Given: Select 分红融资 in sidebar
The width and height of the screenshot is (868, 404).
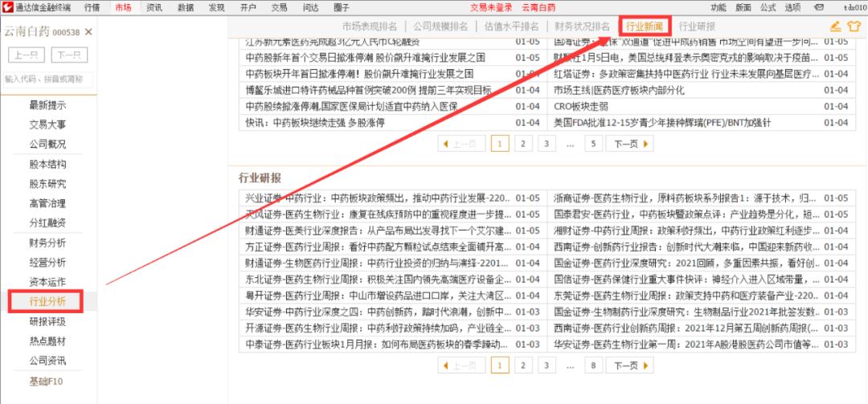Looking at the screenshot, I should pos(47,223).
